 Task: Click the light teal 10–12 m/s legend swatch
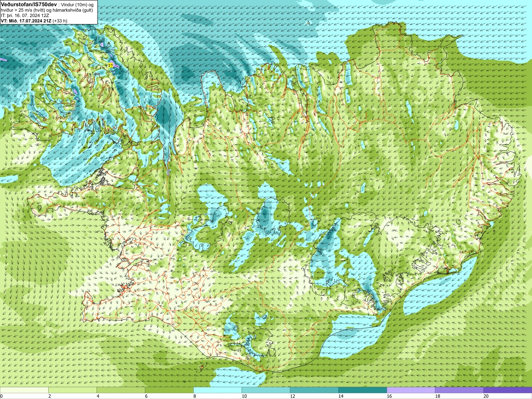[x=266, y=390]
